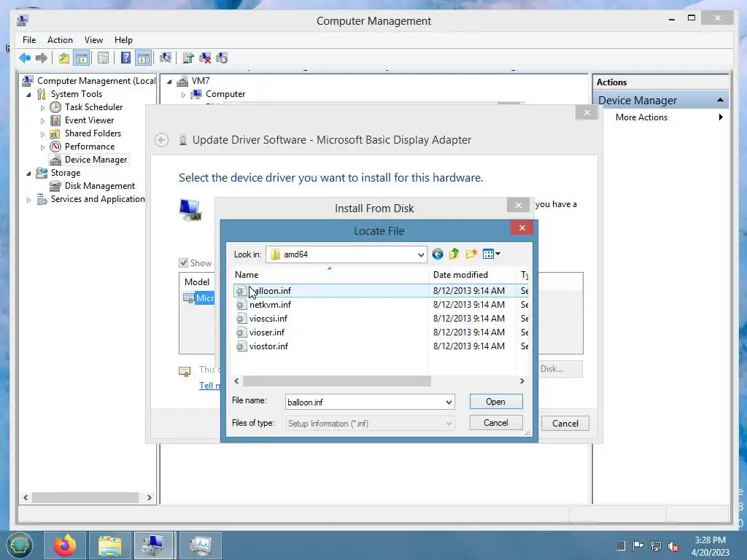Select vioscsi.inf file
This screenshot has width=747, height=560.
click(268, 318)
